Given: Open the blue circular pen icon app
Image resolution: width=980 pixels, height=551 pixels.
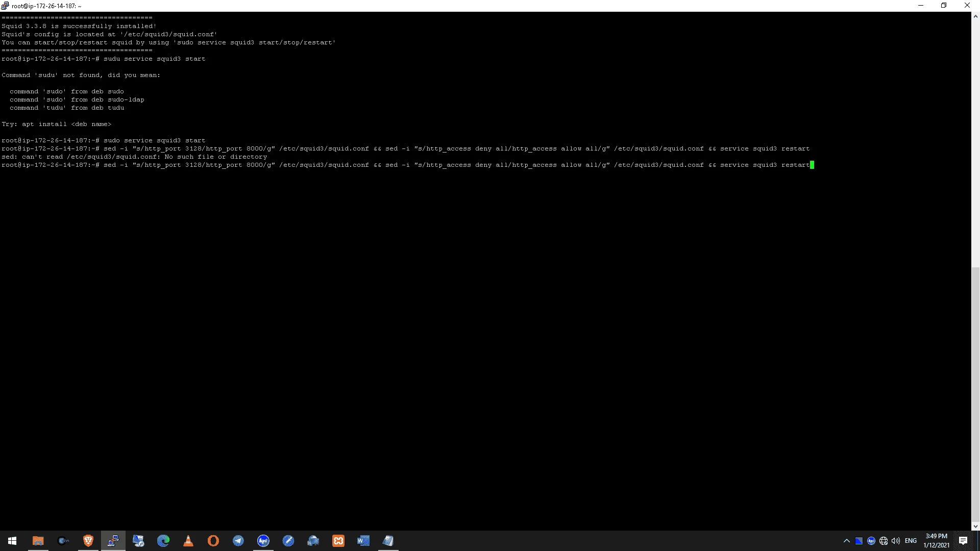Looking at the screenshot, I should tap(288, 541).
